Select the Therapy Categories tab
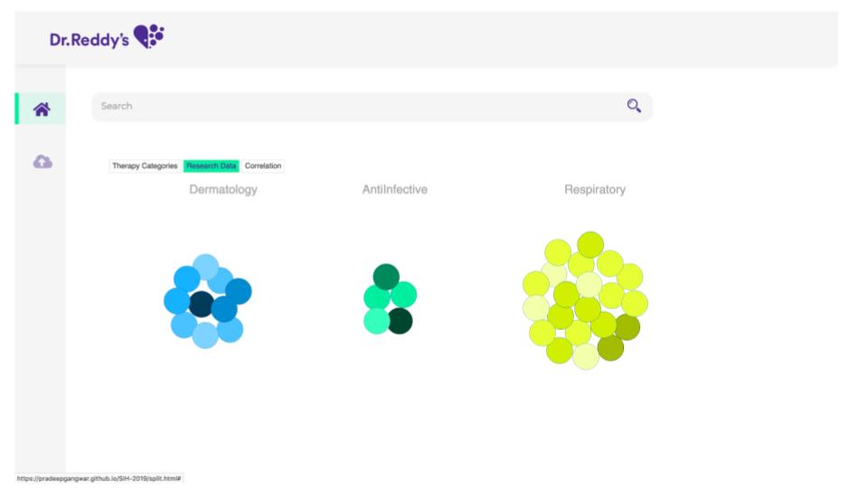The width and height of the screenshot is (868, 488). click(x=145, y=166)
